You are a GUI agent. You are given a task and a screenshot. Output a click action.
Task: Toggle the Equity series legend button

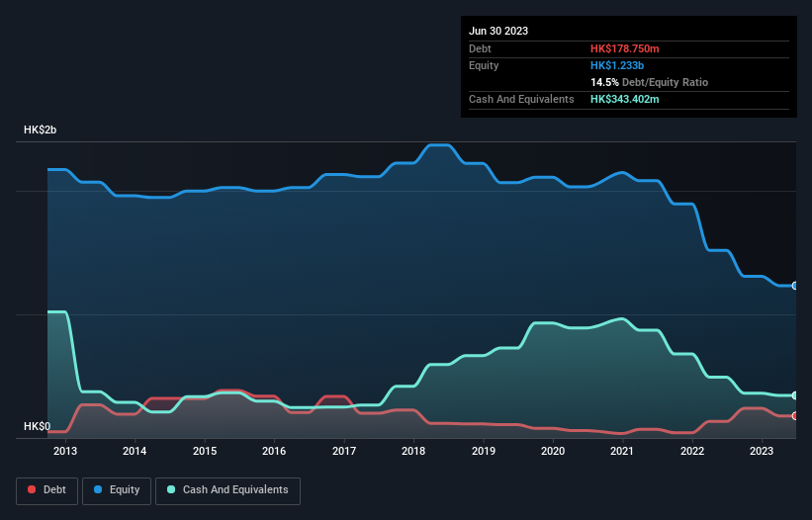click(x=117, y=490)
